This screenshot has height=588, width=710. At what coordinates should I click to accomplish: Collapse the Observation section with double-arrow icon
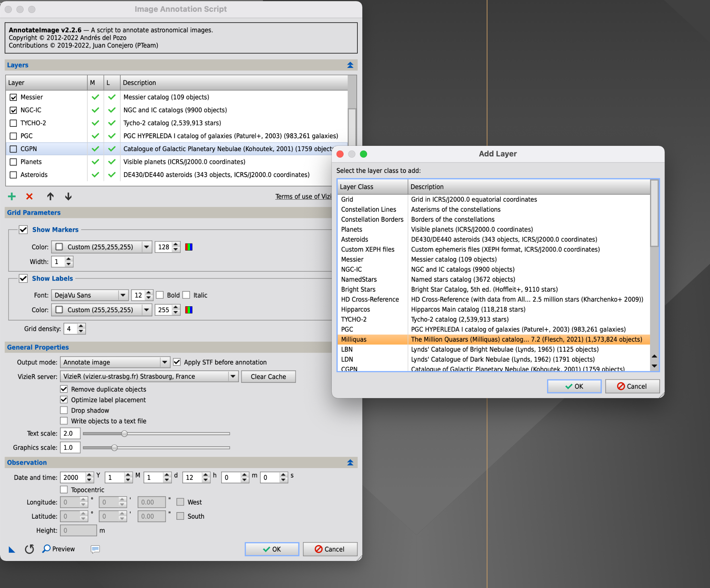tap(350, 463)
